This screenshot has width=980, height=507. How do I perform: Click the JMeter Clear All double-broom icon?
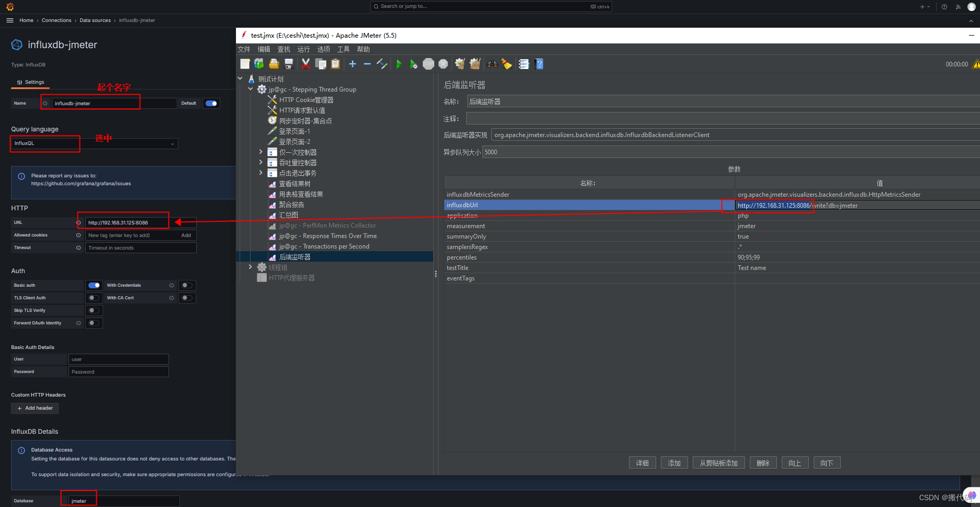(x=475, y=64)
